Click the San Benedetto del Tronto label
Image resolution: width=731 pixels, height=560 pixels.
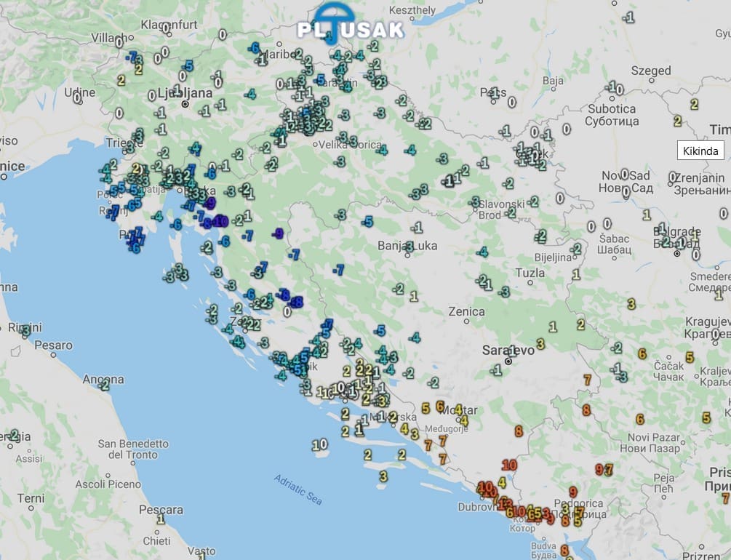133,449
